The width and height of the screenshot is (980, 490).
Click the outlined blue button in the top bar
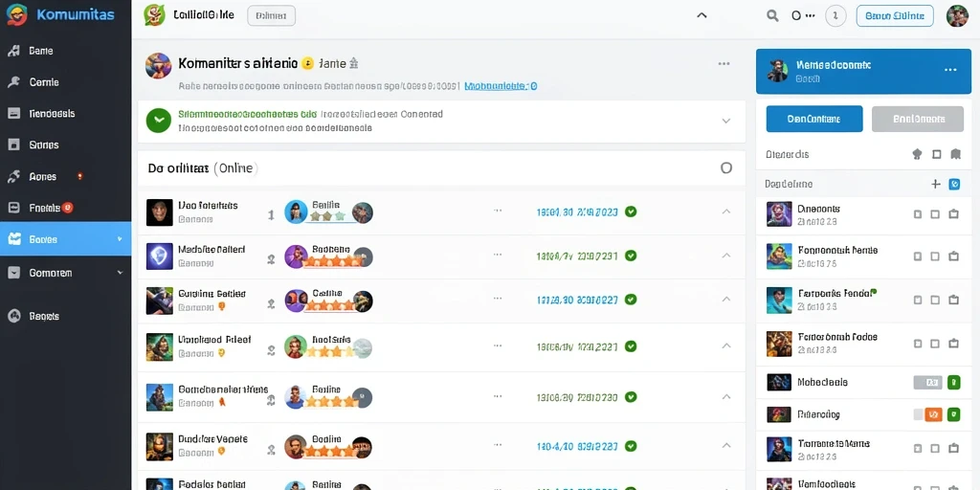pyautogui.click(x=895, y=15)
